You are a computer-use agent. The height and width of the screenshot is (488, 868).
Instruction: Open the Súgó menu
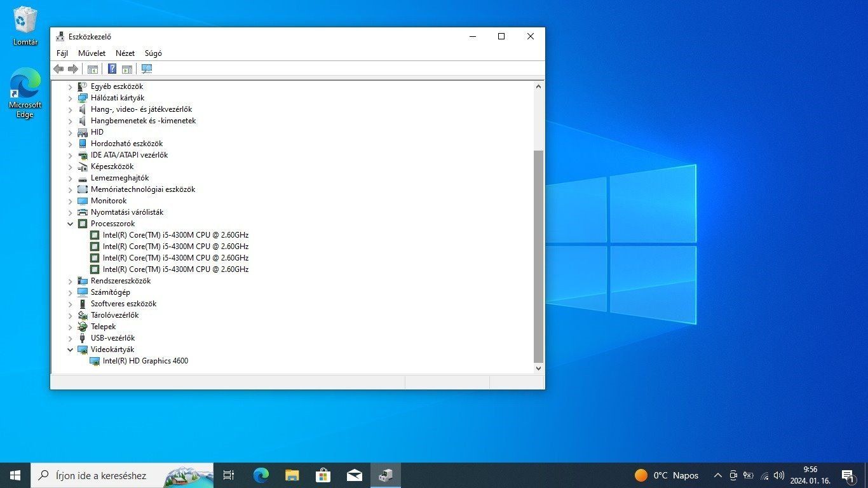[153, 53]
